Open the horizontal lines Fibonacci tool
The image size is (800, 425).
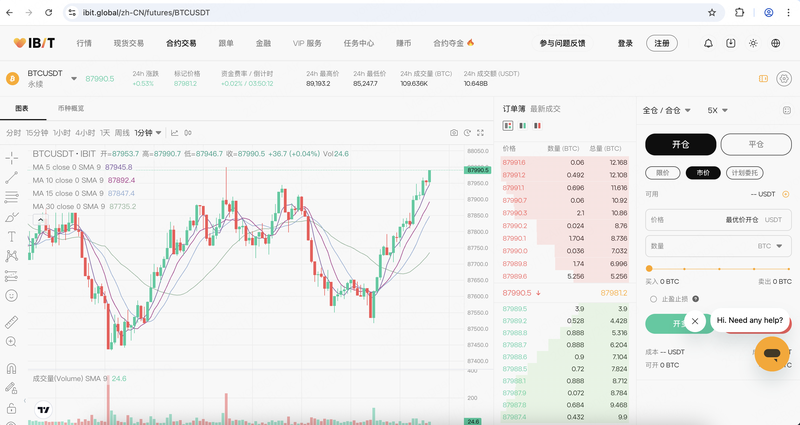click(x=11, y=197)
